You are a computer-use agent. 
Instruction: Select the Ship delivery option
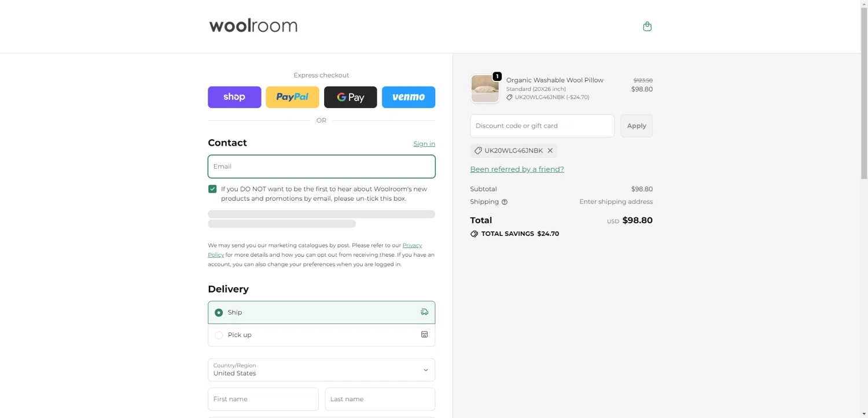[219, 313]
